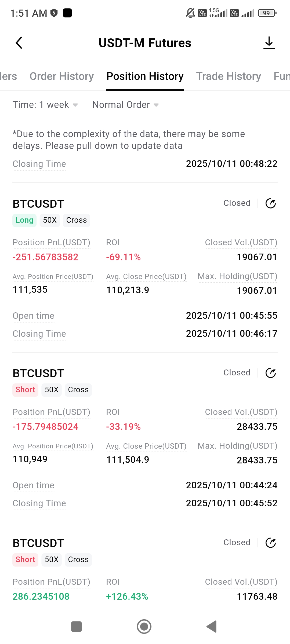Image resolution: width=290 pixels, height=644 pixels.
Task: Open the Time: 1 week dropdown
Action: click(x=45, y=105)
